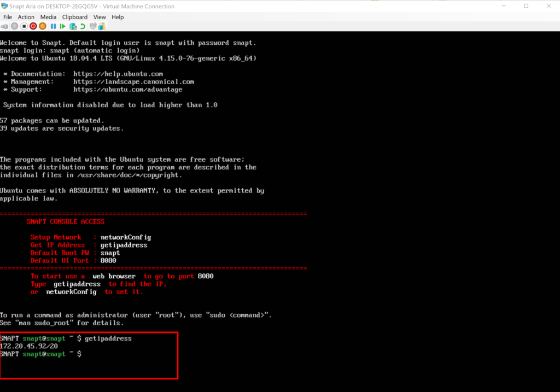560x392 pixels.
Task: Close the Virtual Machine Connection window
Action: 549,6
